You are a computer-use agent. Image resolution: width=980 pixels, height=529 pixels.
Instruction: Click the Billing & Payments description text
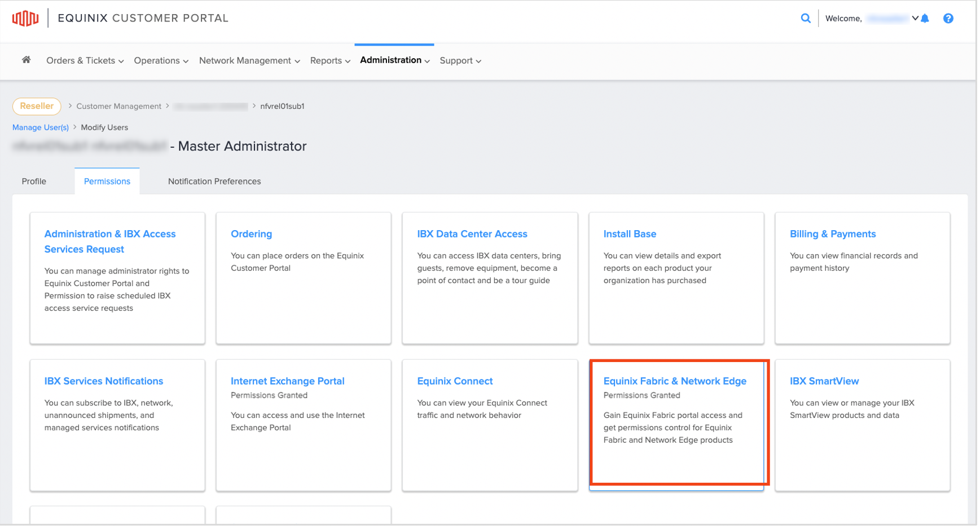pyautogui.click(x=854, y=262)
